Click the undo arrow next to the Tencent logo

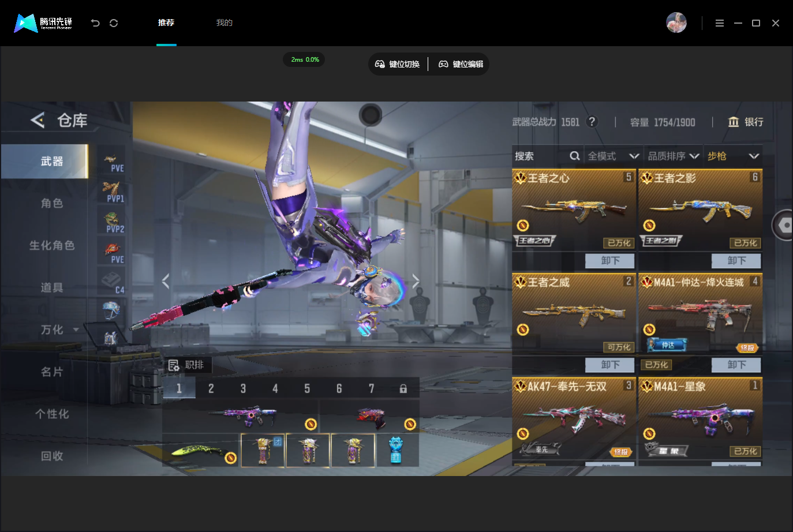point(95,23)
